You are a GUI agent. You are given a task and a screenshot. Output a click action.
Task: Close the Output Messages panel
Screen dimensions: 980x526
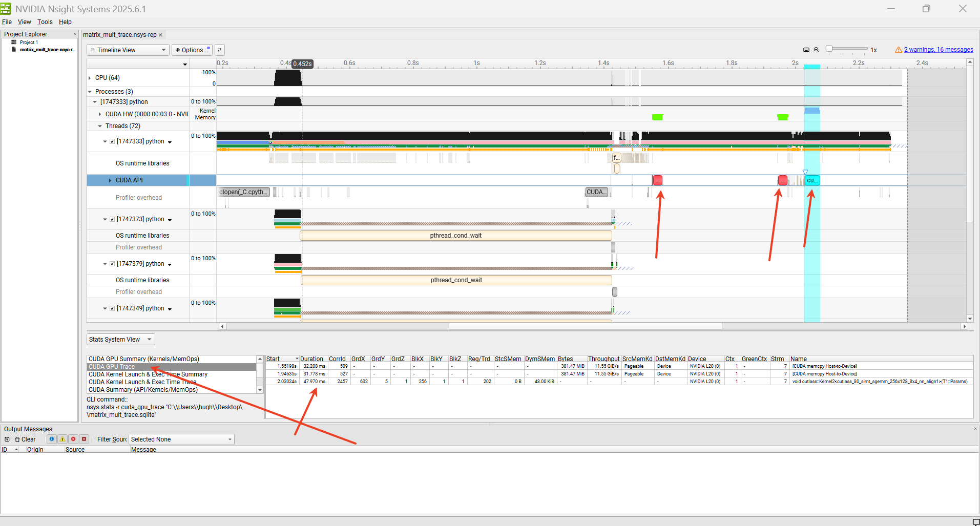point(975,429)
